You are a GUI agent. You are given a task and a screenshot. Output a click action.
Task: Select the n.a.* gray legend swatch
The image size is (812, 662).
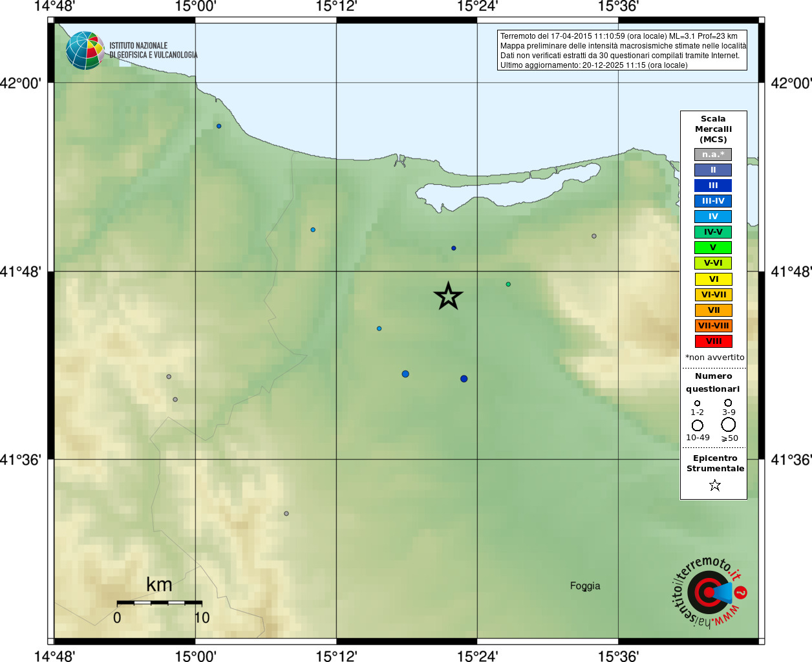(x=713, y=155)
